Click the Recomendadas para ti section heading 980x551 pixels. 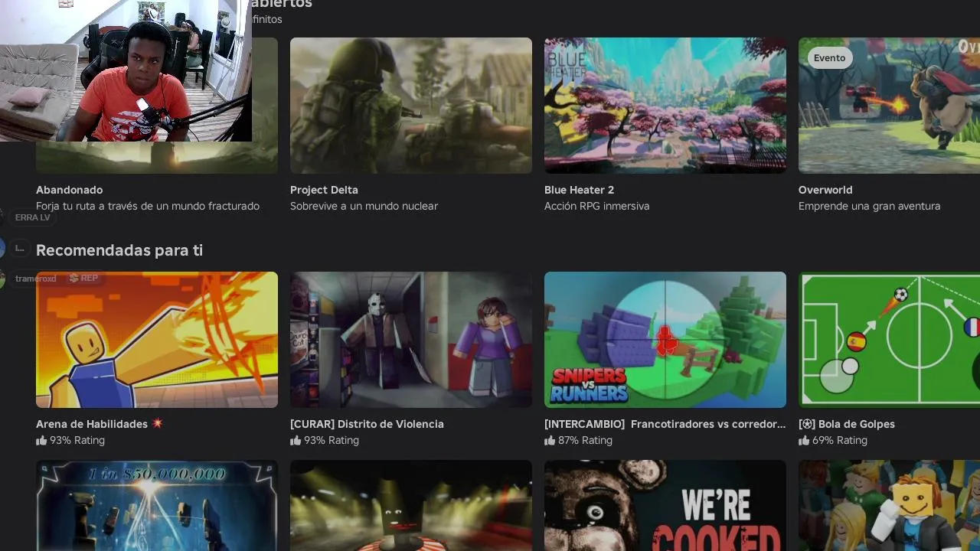coord(119,250)
